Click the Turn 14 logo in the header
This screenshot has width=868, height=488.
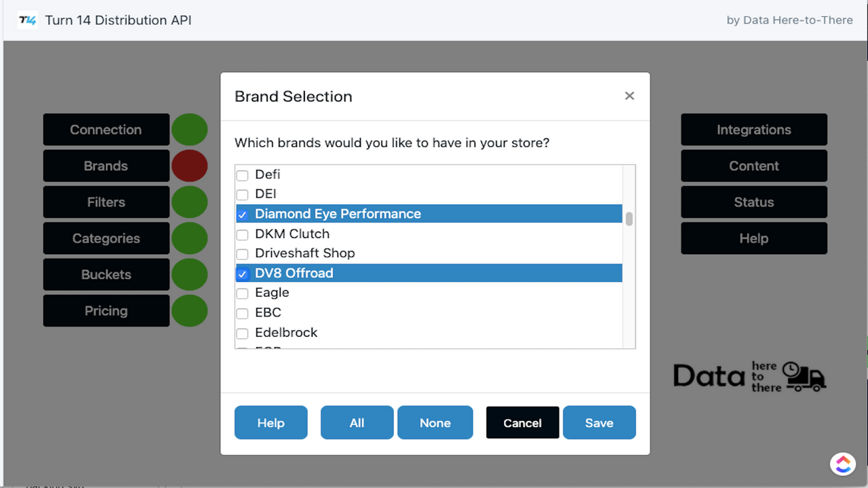pos(26,20)
